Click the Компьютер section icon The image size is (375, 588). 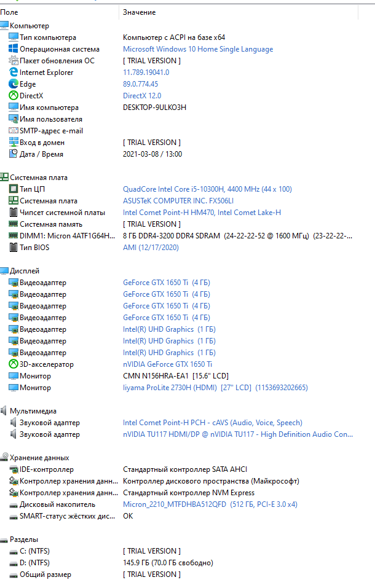click(x=4, y=26)
